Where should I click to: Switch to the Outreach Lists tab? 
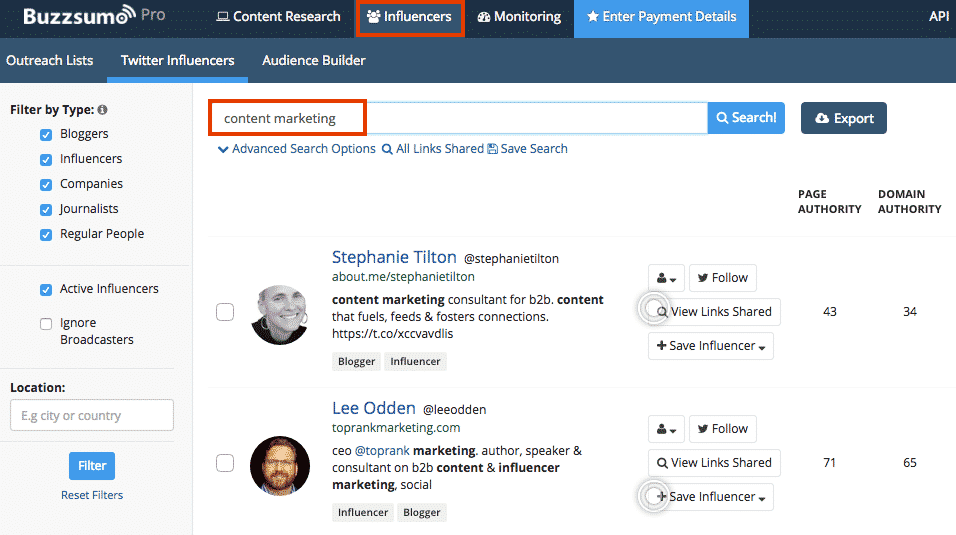(49, 60)
